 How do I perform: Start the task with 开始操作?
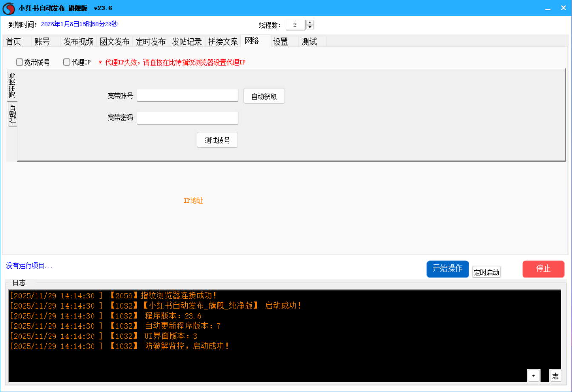[x=447, y=269]
